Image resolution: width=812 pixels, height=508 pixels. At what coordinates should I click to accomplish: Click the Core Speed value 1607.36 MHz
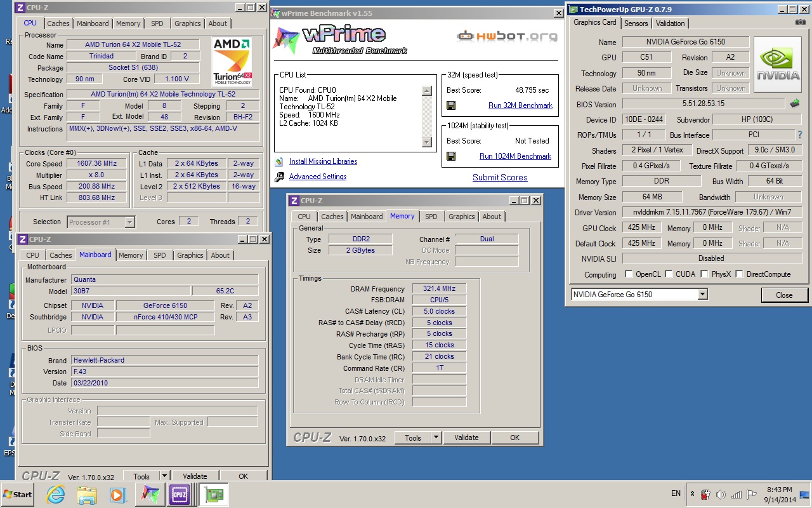[96, 164]
